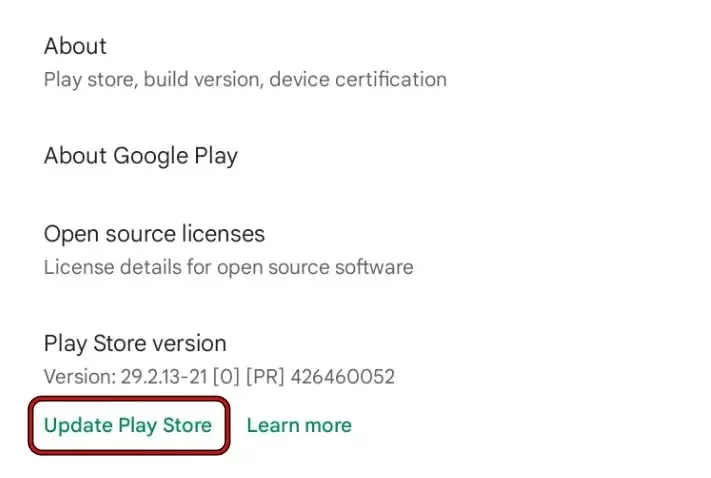This screenshot has width=711, height=478.
Task: Open the Open source licenses item
Action: click(x=154, y=234)
